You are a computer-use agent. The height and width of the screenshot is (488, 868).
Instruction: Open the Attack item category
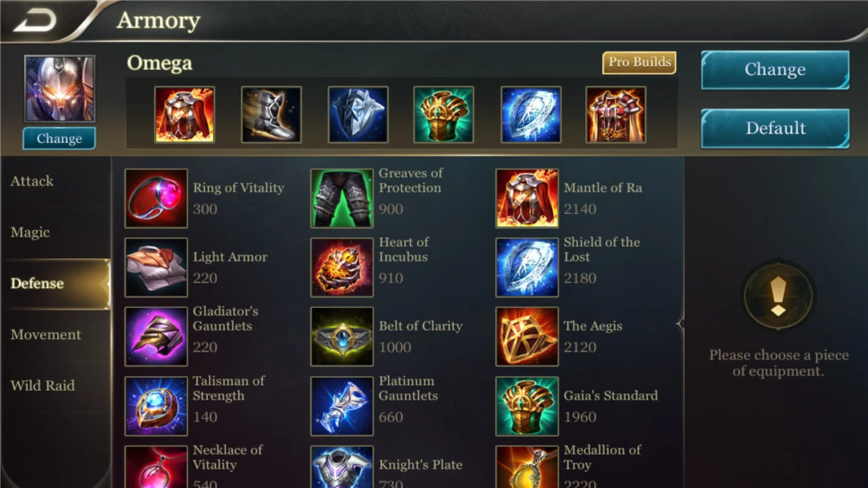(x=32, y=181)
